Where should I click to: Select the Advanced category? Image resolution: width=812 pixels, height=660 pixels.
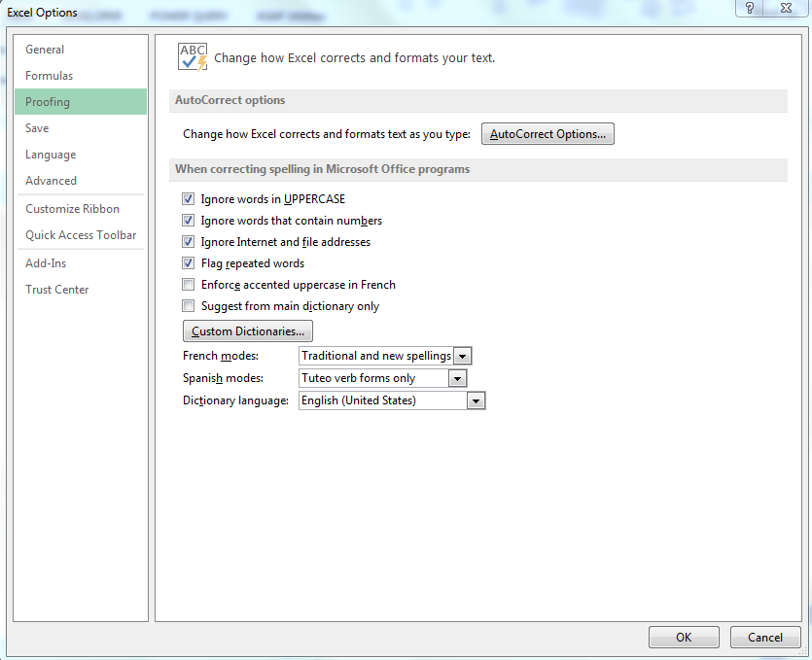click(51, 181)
